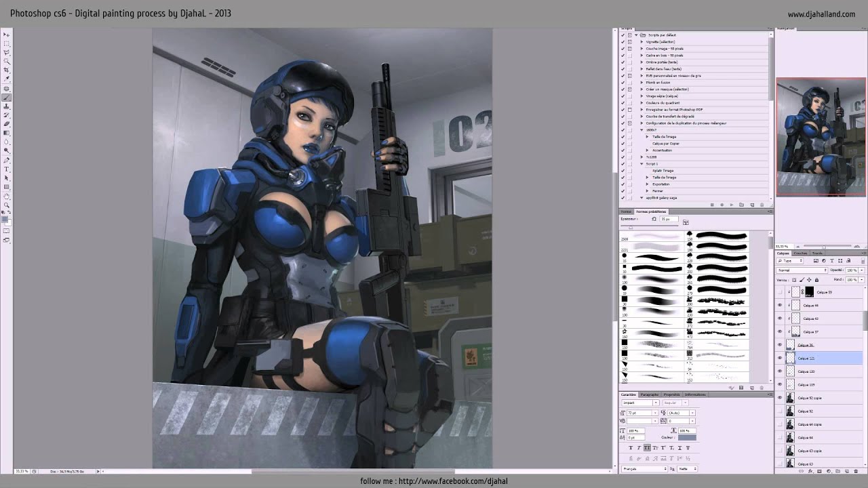Viewport: 868px width, 488px height.
Task: Select the Brush tool
Action: 6,98
